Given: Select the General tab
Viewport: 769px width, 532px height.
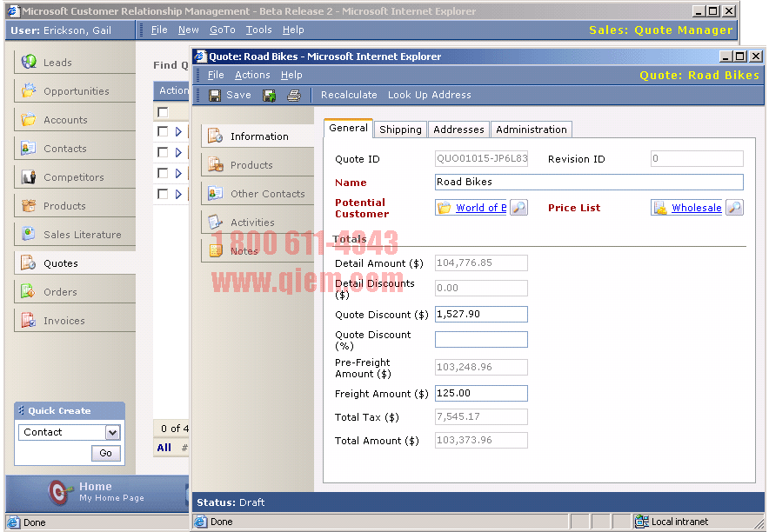Looking at the screenshot, I should 348,129.
